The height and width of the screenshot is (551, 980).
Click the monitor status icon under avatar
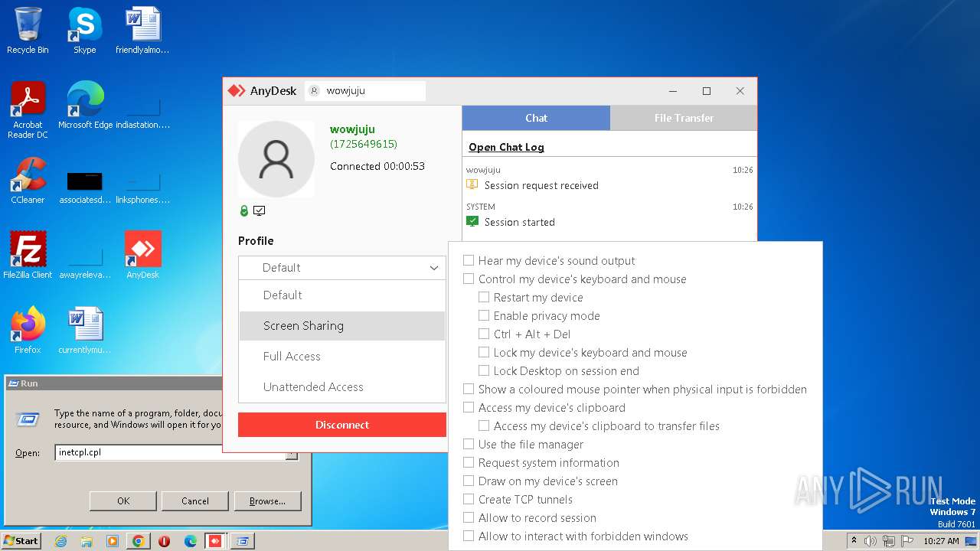point(259,211)
